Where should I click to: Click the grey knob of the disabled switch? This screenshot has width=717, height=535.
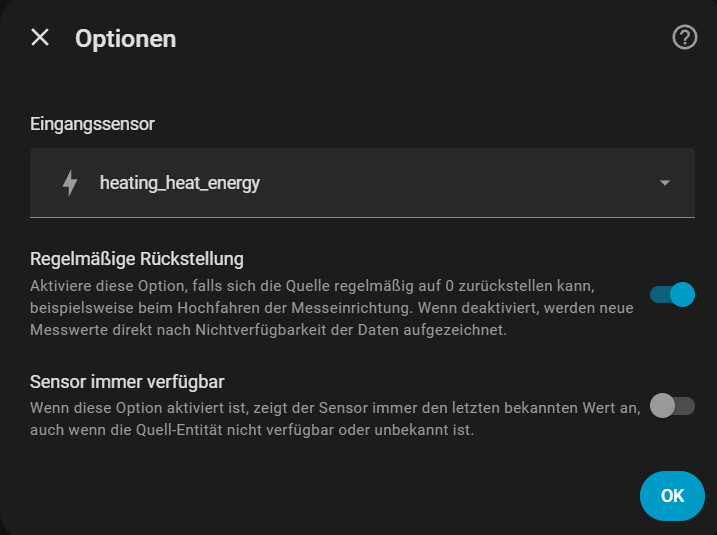tap(662, 406)
